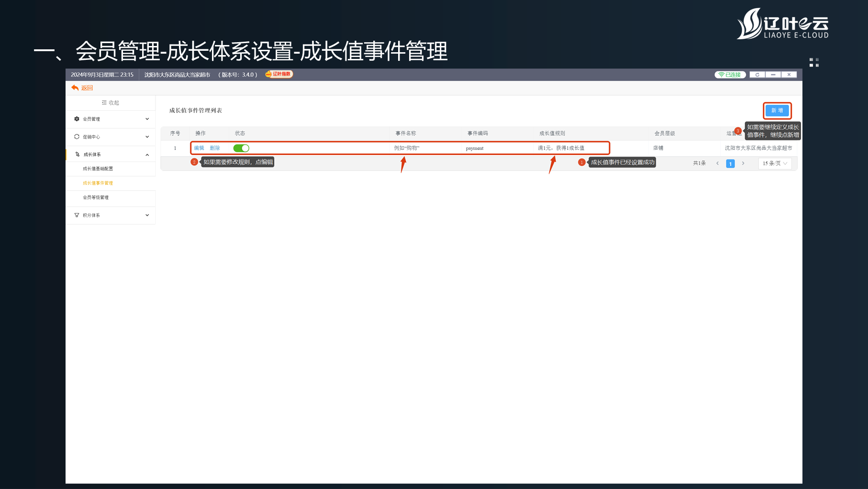Click the payment event code cell
The height and width of the screenshot is (489, 868).
[x=475, y=148]
